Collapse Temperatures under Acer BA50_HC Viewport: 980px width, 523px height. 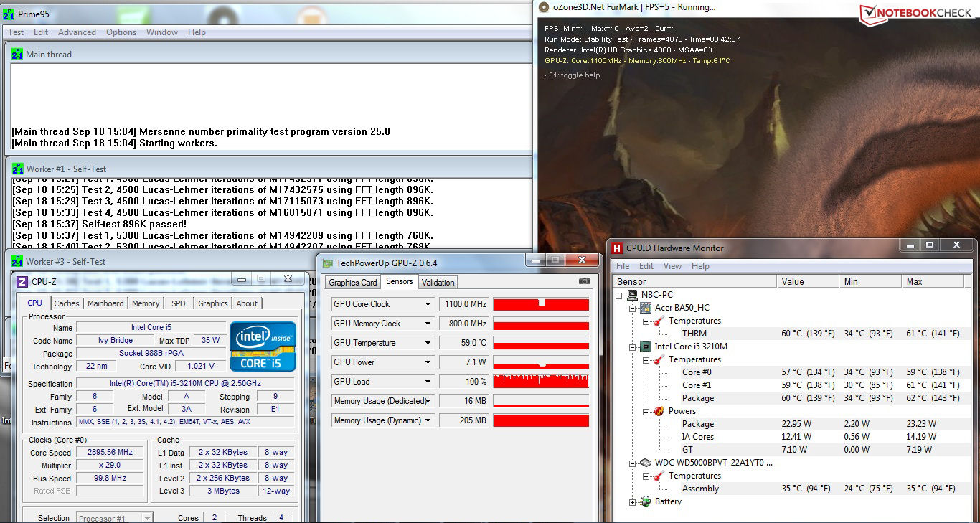(x=646, y=321)
